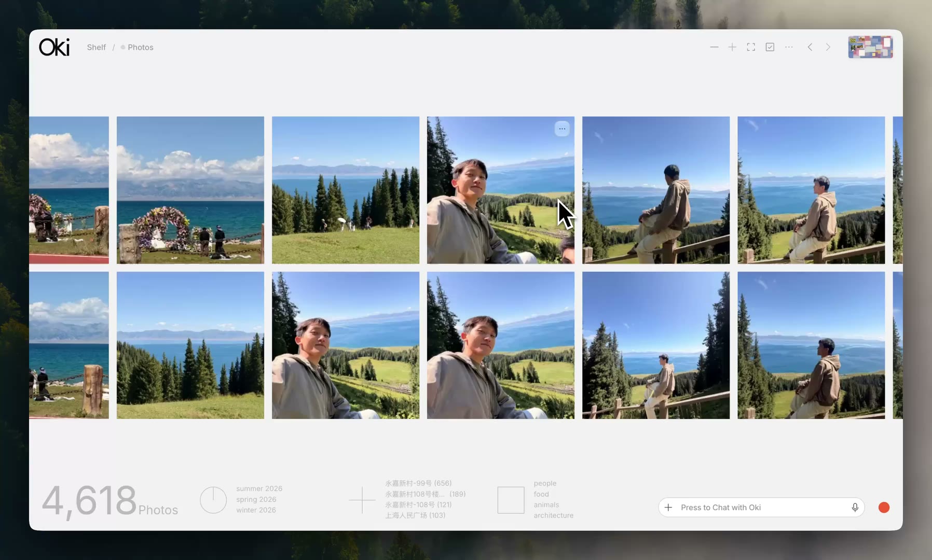
Task: Click the microphone icon in the chat bar
Action: click(x=855, y=507)
